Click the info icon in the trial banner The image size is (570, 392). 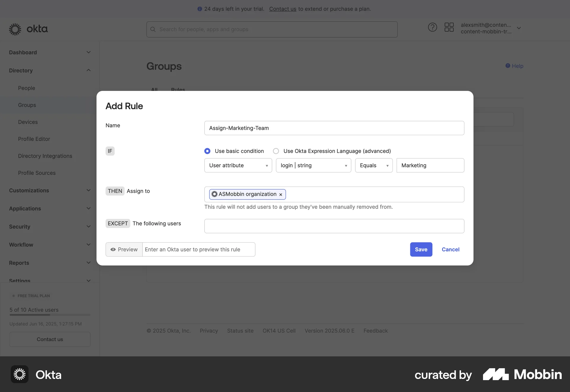[199, 9]
